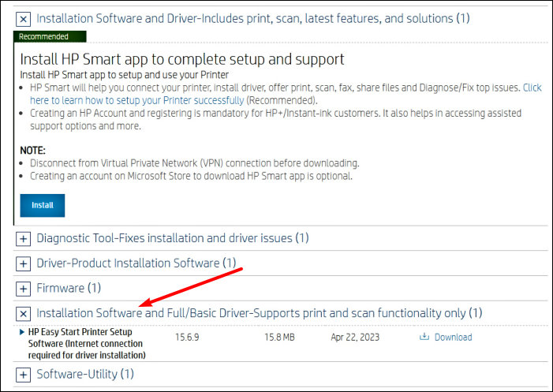Click 'Disconnect from Virtual Private Network' note line
Image resolution: width=553 pixels, height=392 pixels.
(195, 163)
